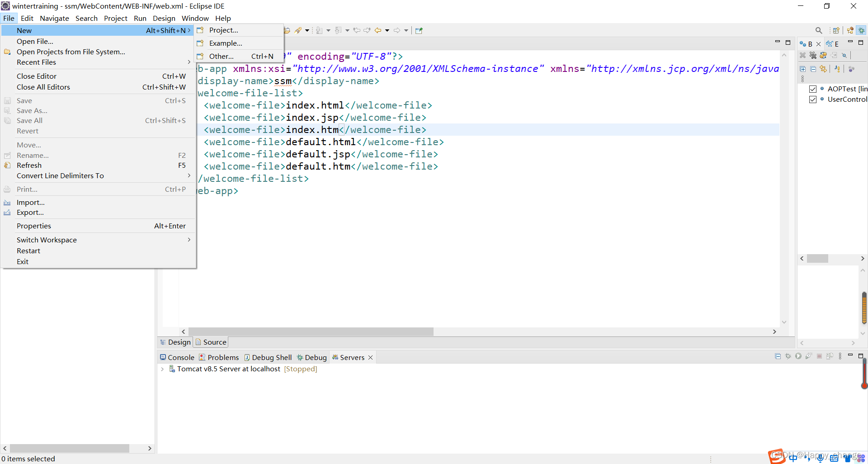Image resolution: width=868 pixels, height=464 pixels.
Task: Expand the Tomcat v8.5 Server node
Action: 163,369
